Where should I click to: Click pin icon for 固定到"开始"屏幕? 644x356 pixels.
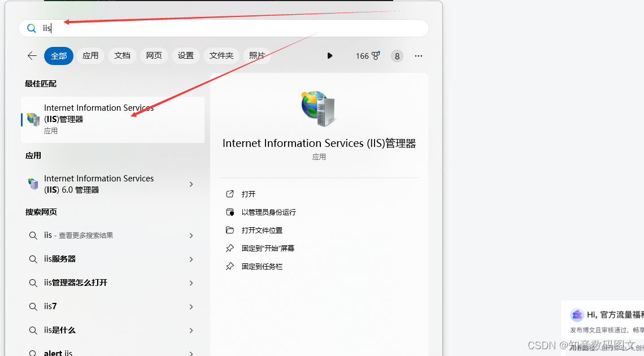[230, 249]
